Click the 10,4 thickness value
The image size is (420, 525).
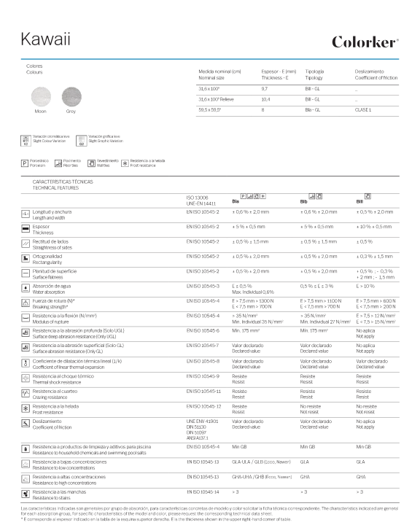click(265, 99)
